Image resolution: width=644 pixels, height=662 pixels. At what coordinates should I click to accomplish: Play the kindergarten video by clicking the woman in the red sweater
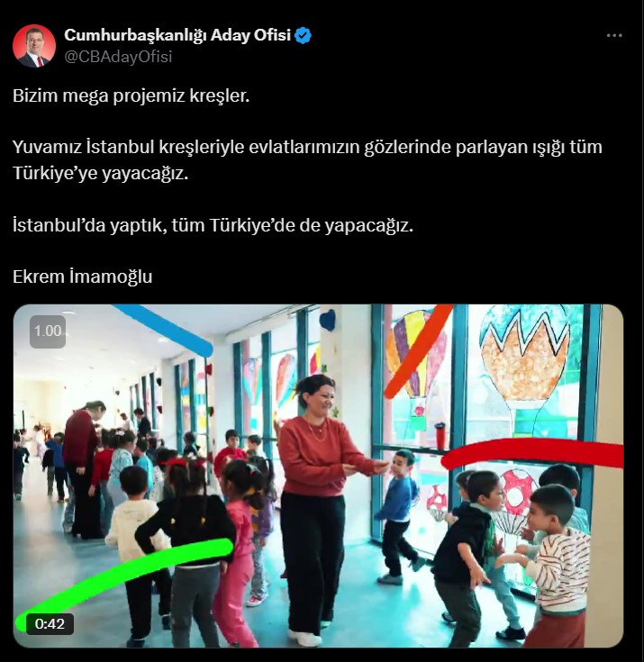pyautogui.click(x=323, y=485)
